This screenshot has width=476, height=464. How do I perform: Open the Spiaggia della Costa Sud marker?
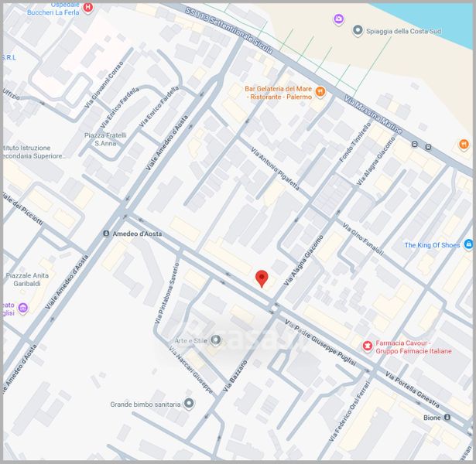pyautogui.click(x=358, y=30)
